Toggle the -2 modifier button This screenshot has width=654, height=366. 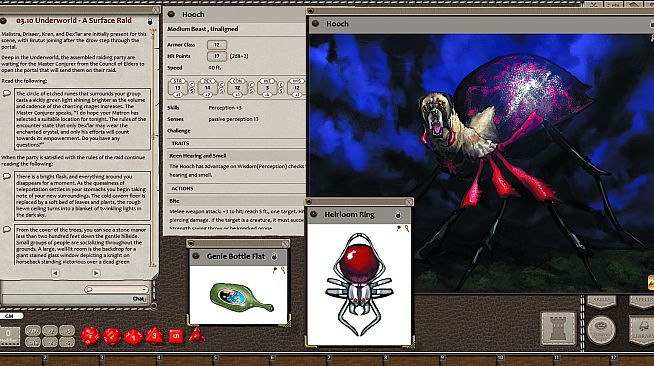coord(50,342)
